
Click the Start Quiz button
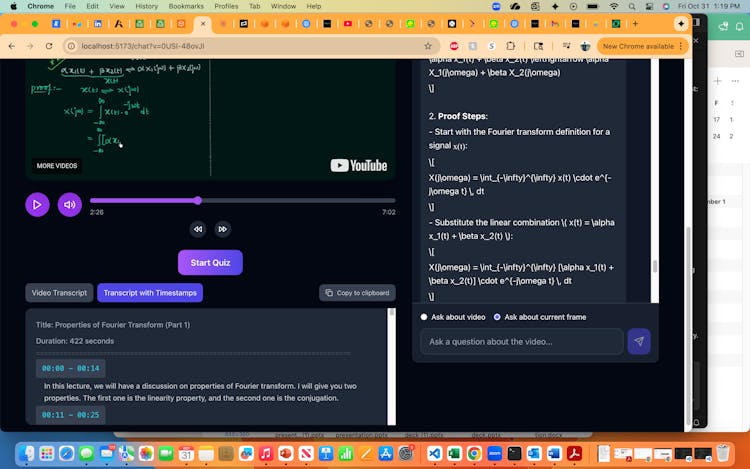(x=210, y=262)
